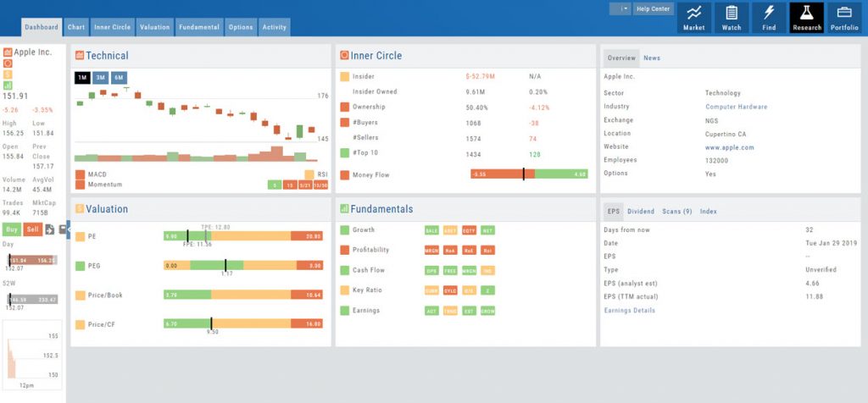Switch to the Fundamental tab
Screen dimensions: 868x403
pyautogui.click(x=199, y=27)
